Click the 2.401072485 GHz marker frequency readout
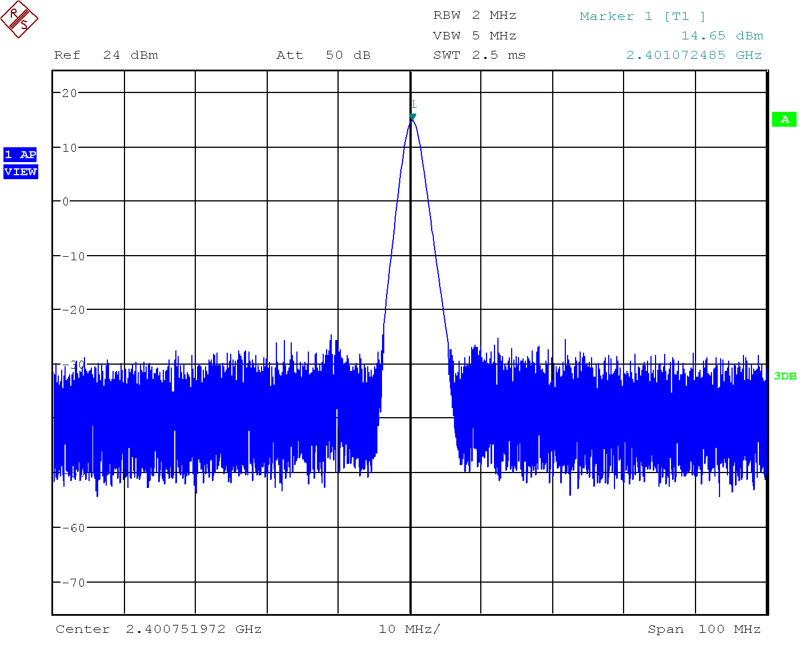The width and height of the screenshot is (812, 646). (x=694, y=55)
